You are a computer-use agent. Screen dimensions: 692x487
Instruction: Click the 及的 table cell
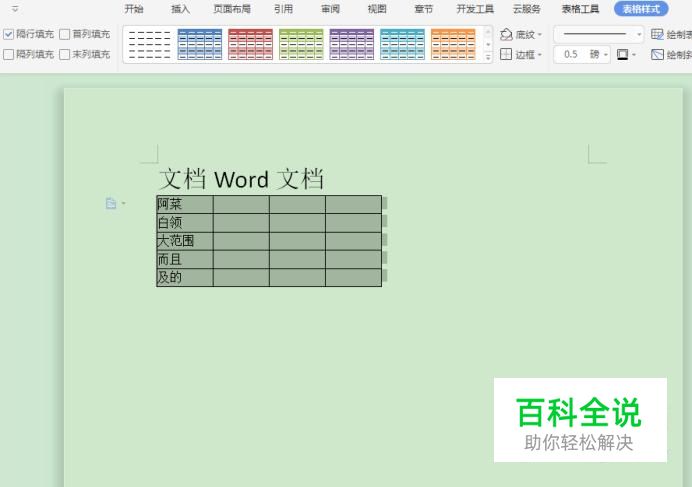(x=185, y=278)
